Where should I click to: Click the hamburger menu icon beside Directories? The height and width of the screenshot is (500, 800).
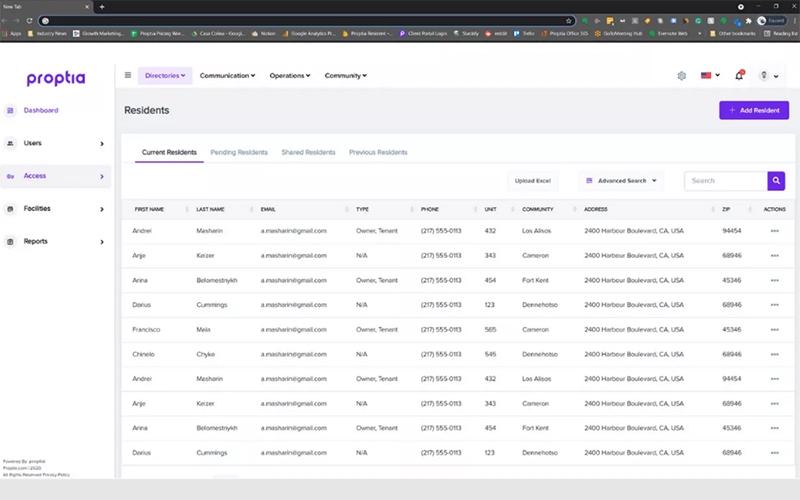(x=128, y=75)
